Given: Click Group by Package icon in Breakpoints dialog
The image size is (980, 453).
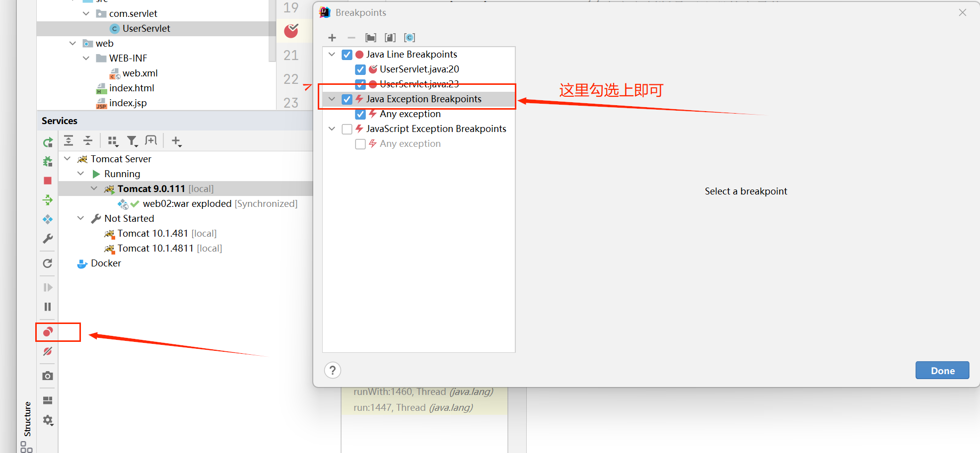Looking at the screenshot, I should [x=371, y=38].
